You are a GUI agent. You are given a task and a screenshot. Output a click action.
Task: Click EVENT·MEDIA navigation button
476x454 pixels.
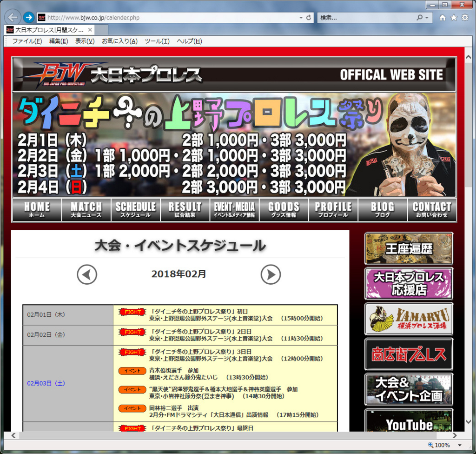pos(234,210)
